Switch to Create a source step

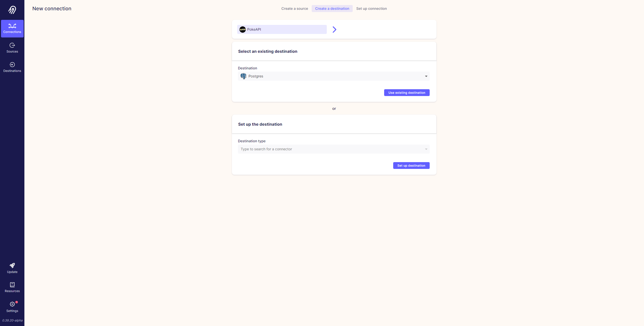(x=295, y=9)
